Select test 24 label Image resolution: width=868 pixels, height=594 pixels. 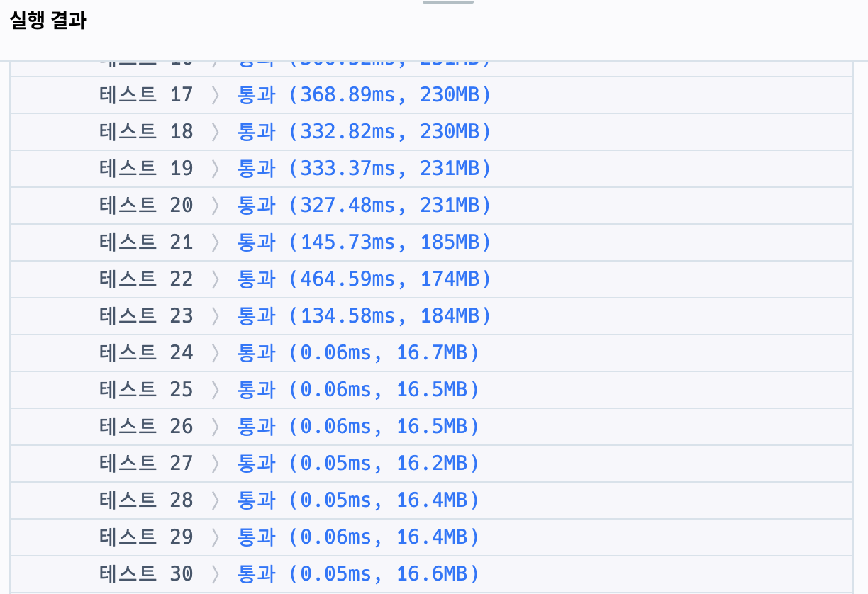point(146,352)
